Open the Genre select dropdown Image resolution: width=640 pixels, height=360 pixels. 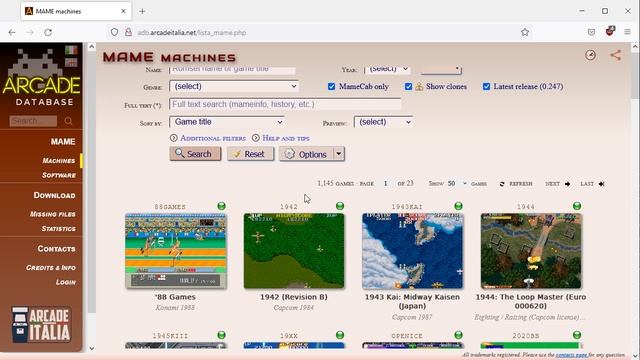click(x=234, y=87)
